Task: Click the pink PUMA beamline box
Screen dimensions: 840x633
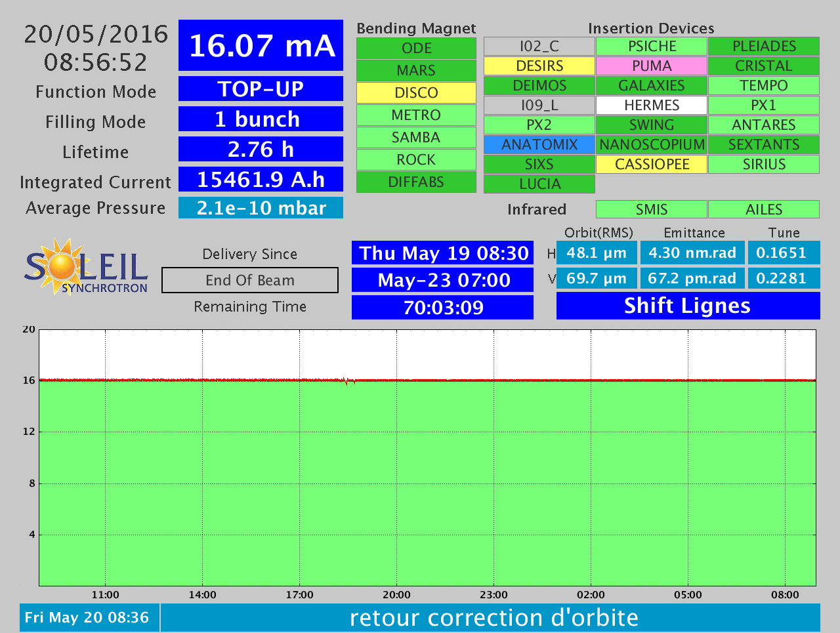Action: [652, 66]
